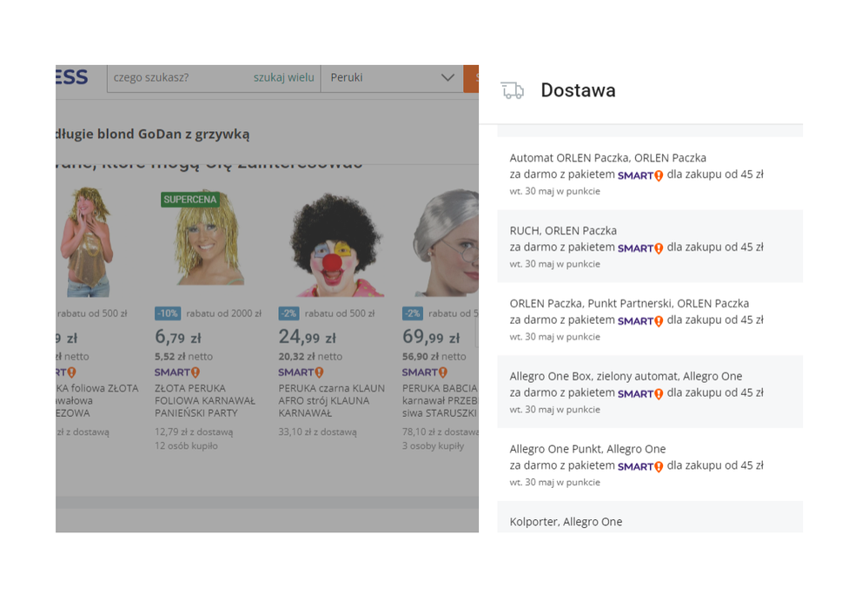Click SMART! logo in RUCH, ORLEN Paczka row
Viewport: 868px width, 613px height.
tap(640, 248)
